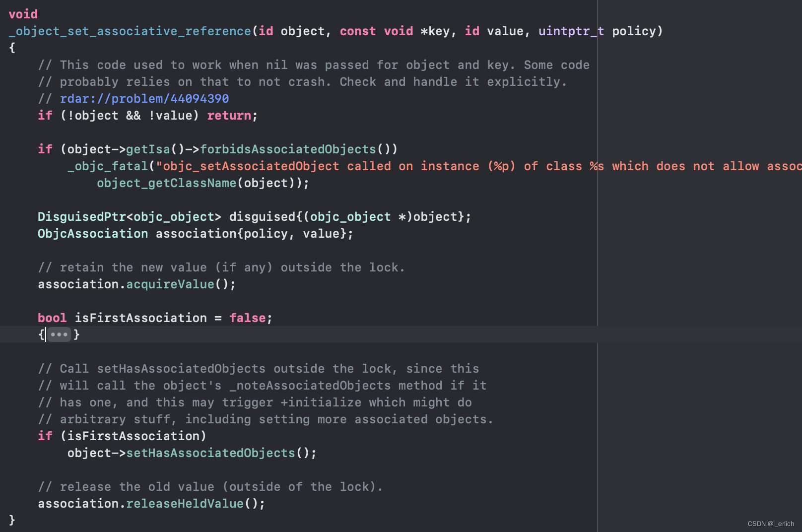Image resolution: width=802 pixels, height=532 pixels.
Task: Click the 'false' literal value
Action: coord(248,318)
